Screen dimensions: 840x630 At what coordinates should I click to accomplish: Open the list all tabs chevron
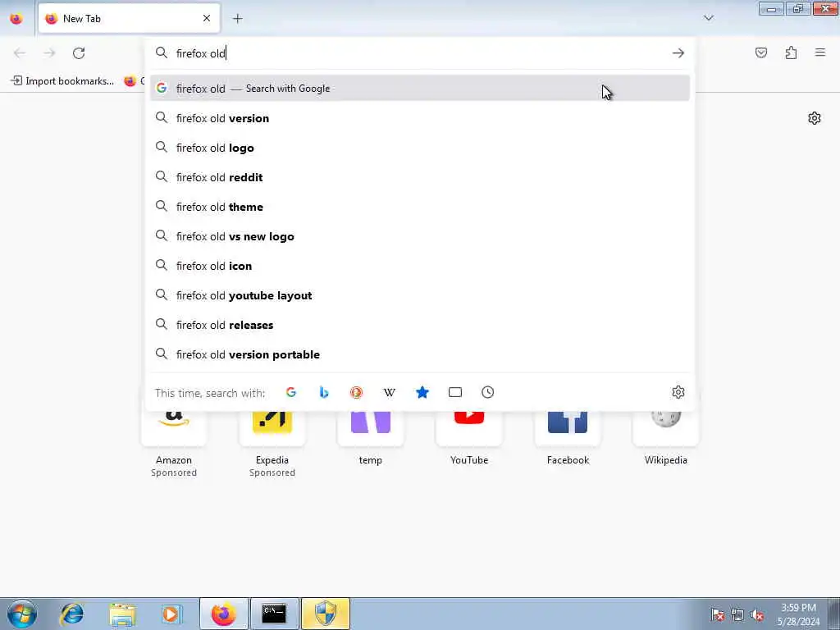(708, 18)
